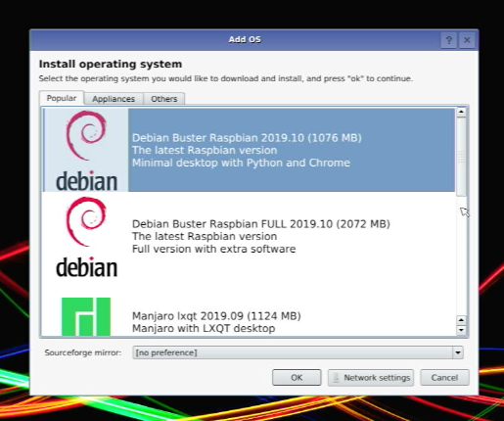
Task: Confirm with the OK button
Action: click(297, 378)
